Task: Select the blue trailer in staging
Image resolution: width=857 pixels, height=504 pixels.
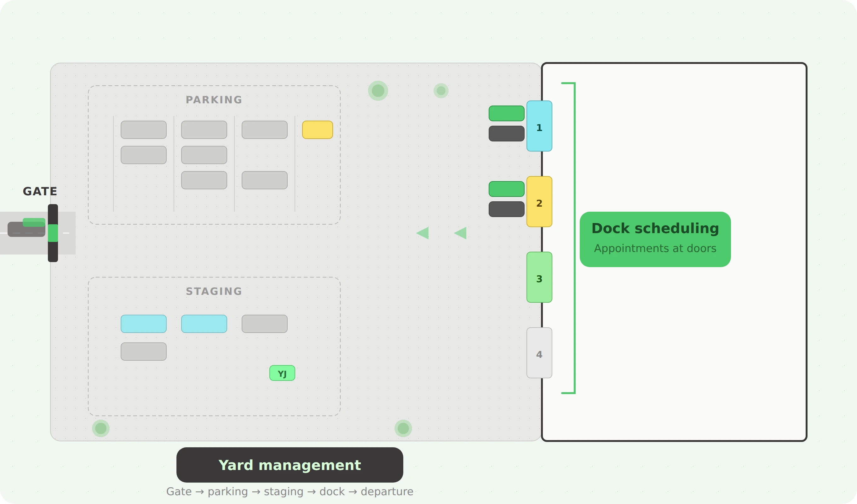Action: [143, 324]
